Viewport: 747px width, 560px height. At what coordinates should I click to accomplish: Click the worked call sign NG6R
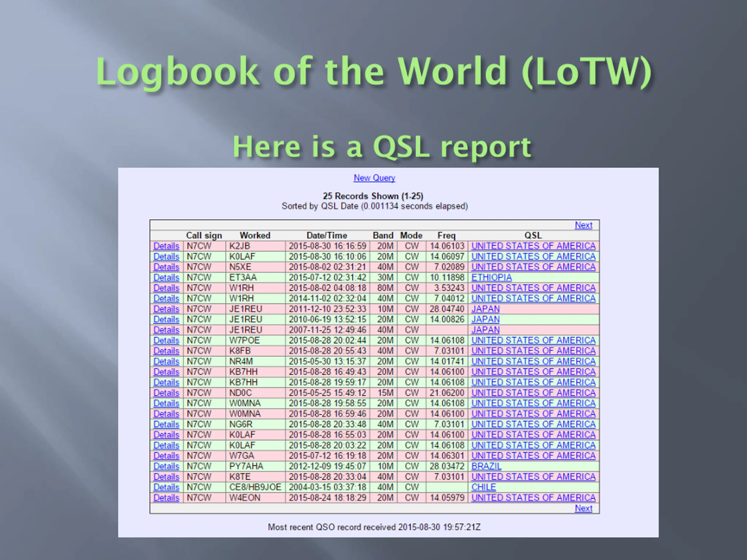click(241, 424)
